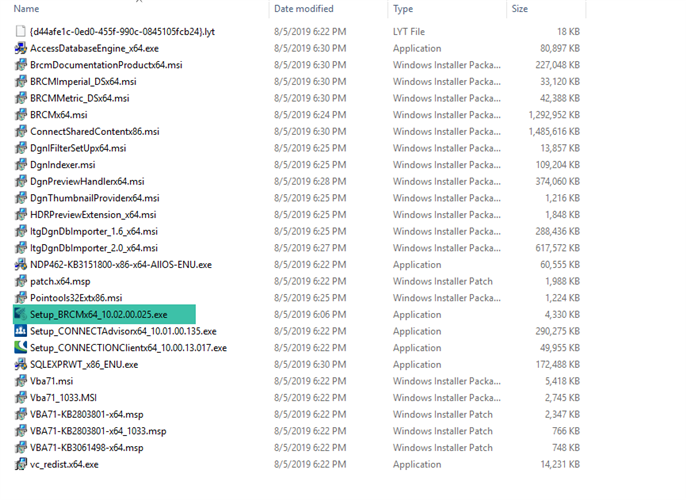Click the DgnThumbnailProviderx64.msi package icon
686x500 pixels.
(21, 198)
